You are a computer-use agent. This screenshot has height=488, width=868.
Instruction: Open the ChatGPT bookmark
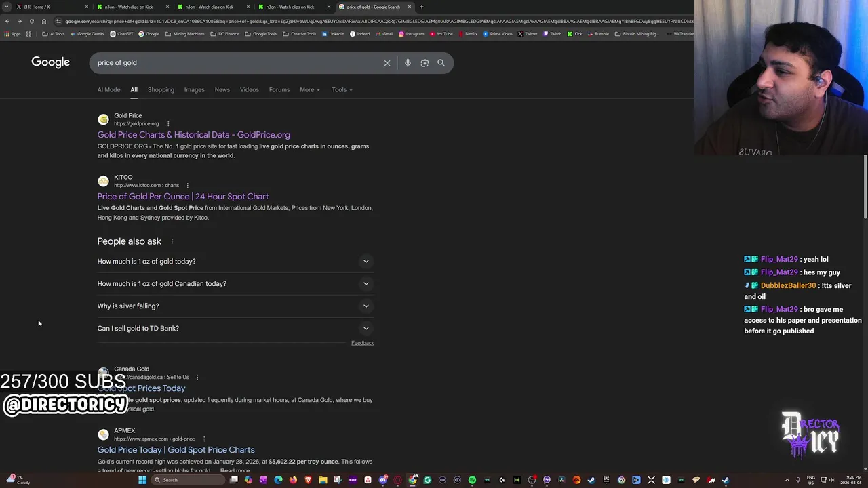point(121,34)
